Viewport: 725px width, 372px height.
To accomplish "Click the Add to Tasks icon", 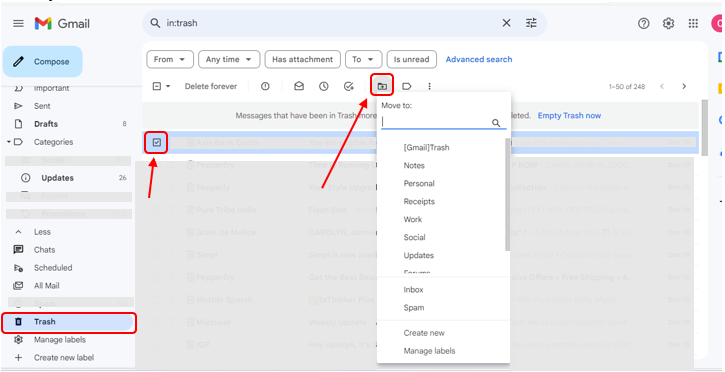I will 349,86.
